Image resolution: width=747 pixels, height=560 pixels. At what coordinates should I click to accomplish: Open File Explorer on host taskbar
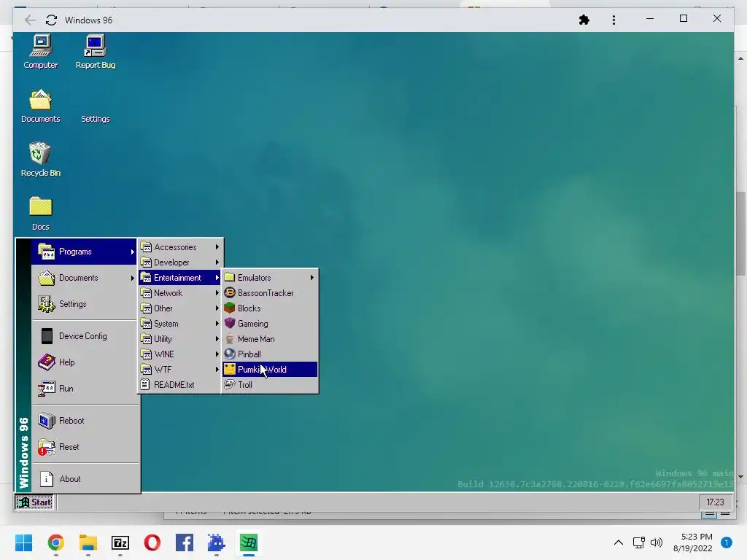point(88,542)
